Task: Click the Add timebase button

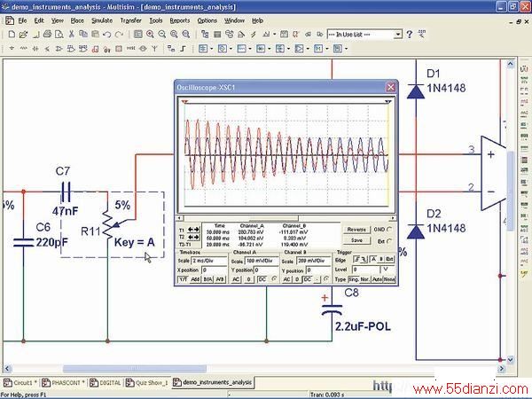Action: coord(195,279)
